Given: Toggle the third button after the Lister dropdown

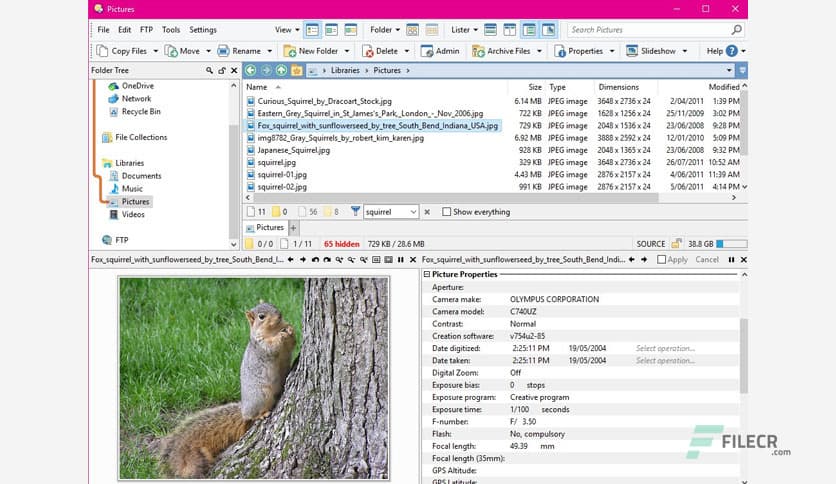Looking at the screenshot, I should pos(529,30).
